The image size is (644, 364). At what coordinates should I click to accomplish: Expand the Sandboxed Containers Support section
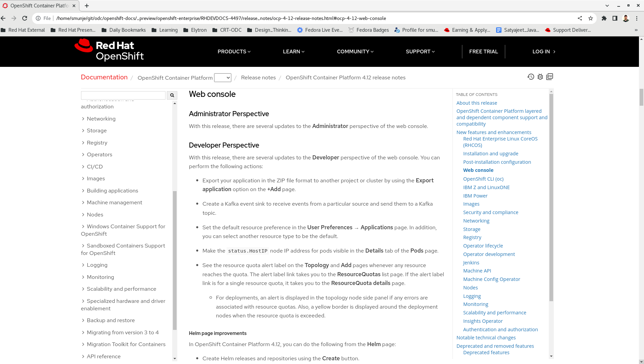(x=123, y=250)
